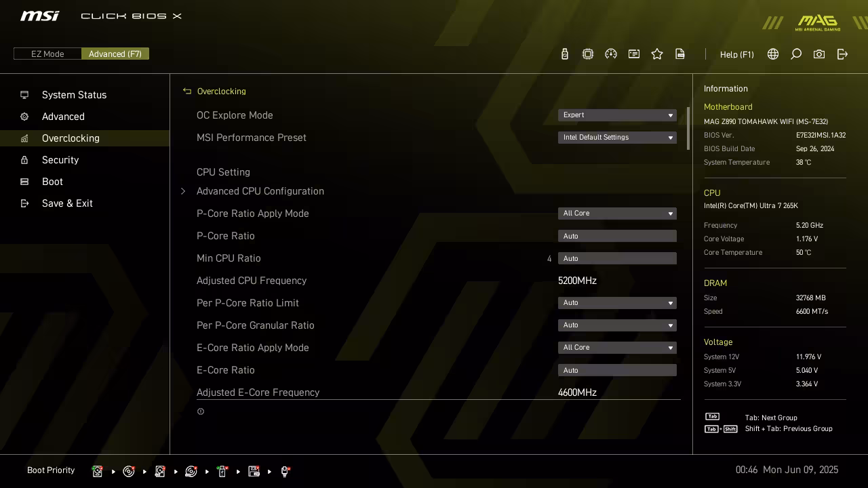This screenshot has width=868, height=488.
Task: Open P-Core Ratio Apply Mode dropdown
Action: click(x=617, y=213)
